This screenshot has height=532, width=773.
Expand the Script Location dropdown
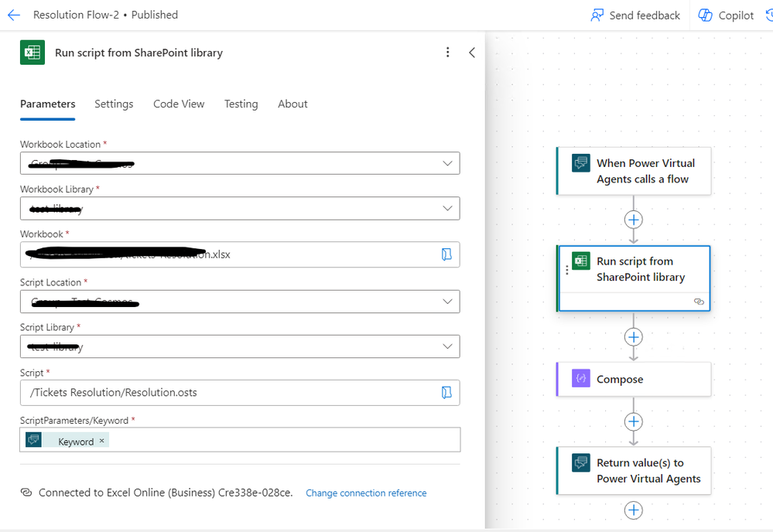pyautogui.click(x=447, y=302)
